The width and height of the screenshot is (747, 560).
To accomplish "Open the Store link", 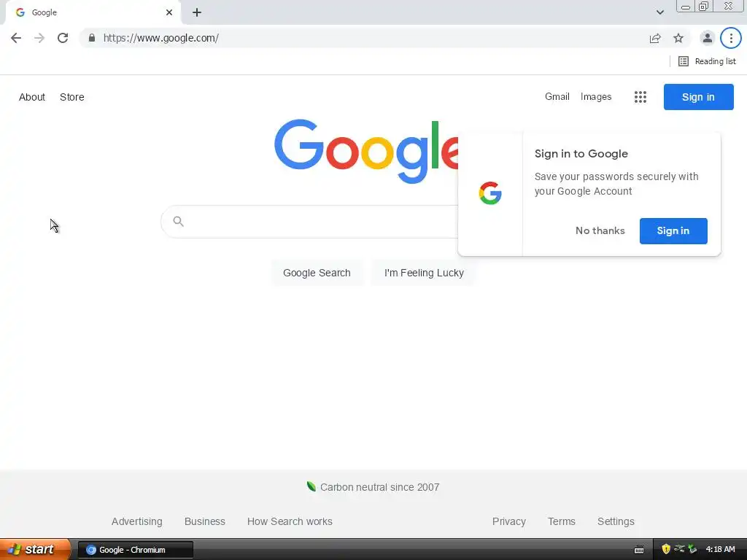I will [72, 97].
